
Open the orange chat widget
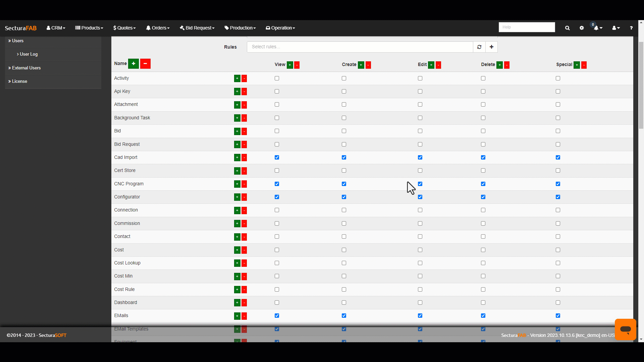click(x=625, y=329)
